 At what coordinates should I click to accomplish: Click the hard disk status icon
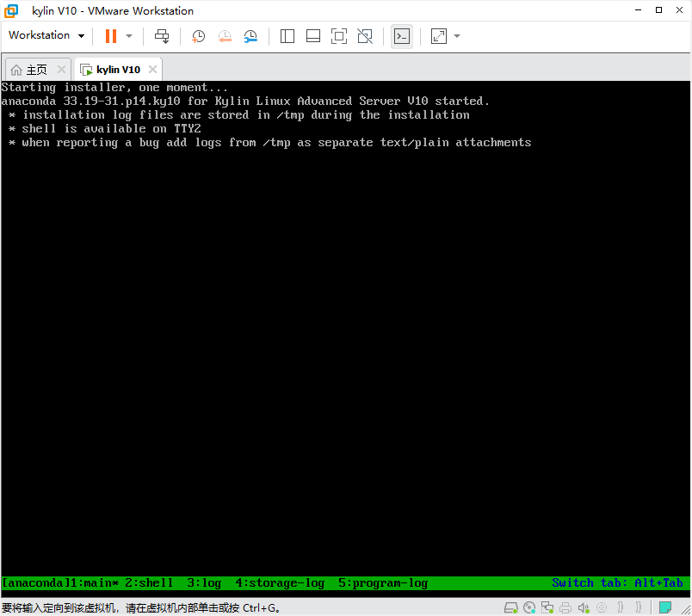tap(511, 607)
